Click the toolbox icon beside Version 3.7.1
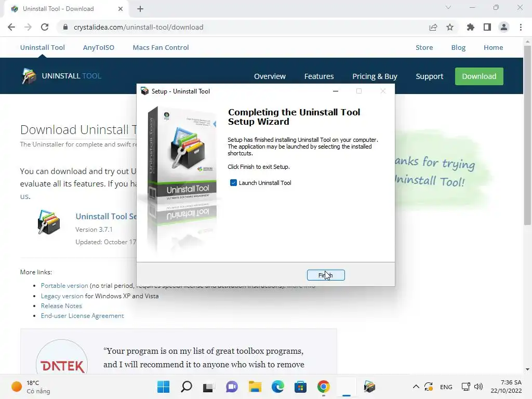This screenshot has height=399, width=532. pyautogui.click(x=48, y=222)
